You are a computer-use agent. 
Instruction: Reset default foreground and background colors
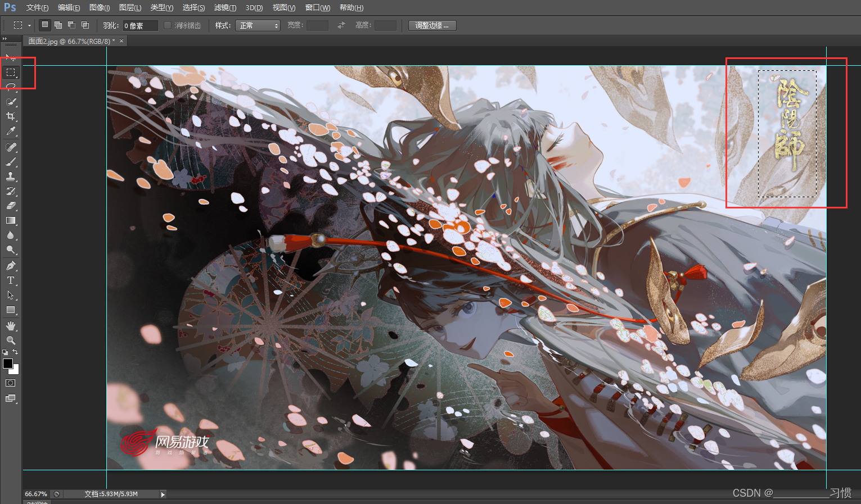(x=5, y=352)
